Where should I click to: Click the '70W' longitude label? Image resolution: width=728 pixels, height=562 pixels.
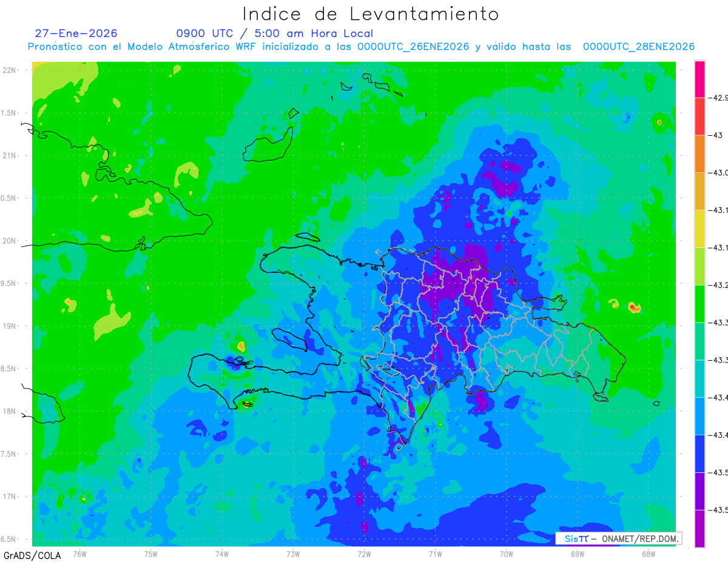506,553
